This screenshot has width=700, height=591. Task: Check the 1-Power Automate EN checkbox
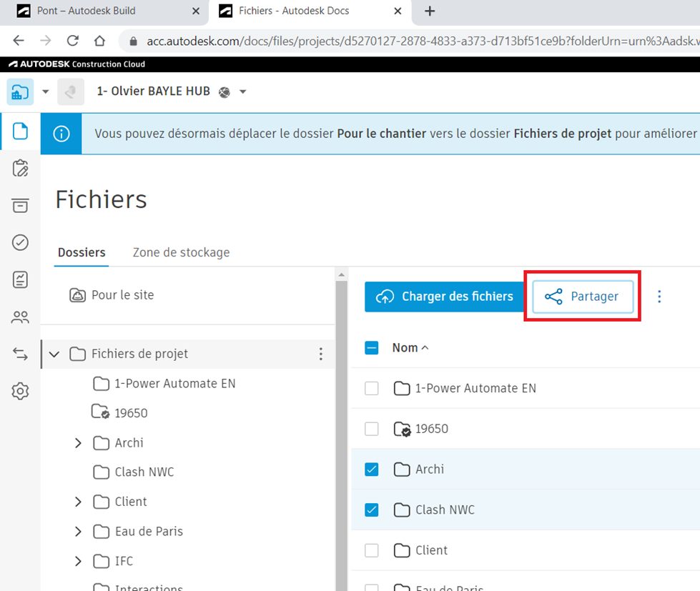(x=371, y=388)
